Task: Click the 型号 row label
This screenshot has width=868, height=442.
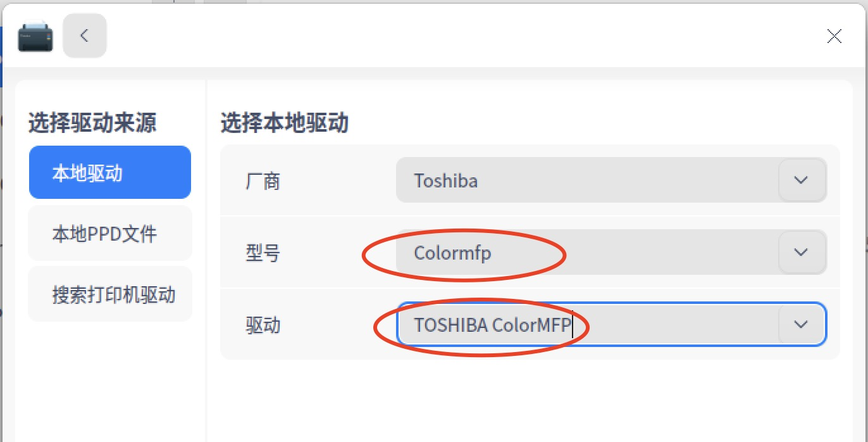Action: tap(263, 253)
